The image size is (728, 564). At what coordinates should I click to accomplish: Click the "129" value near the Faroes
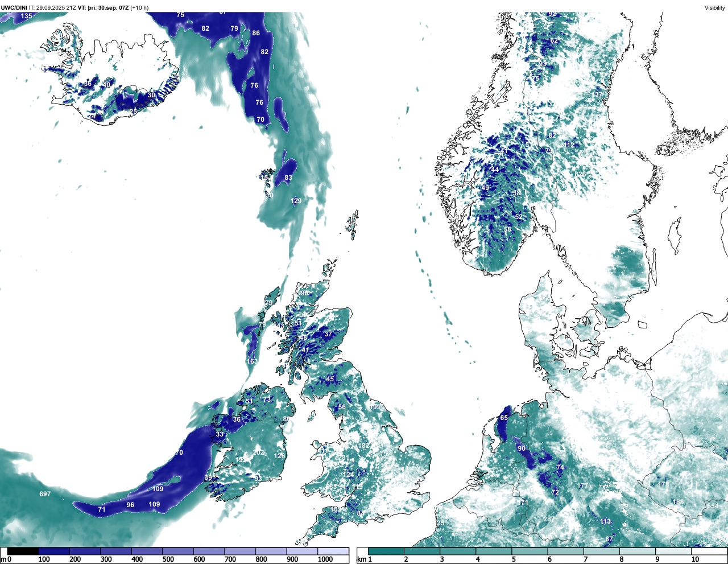tap(296, 201)
